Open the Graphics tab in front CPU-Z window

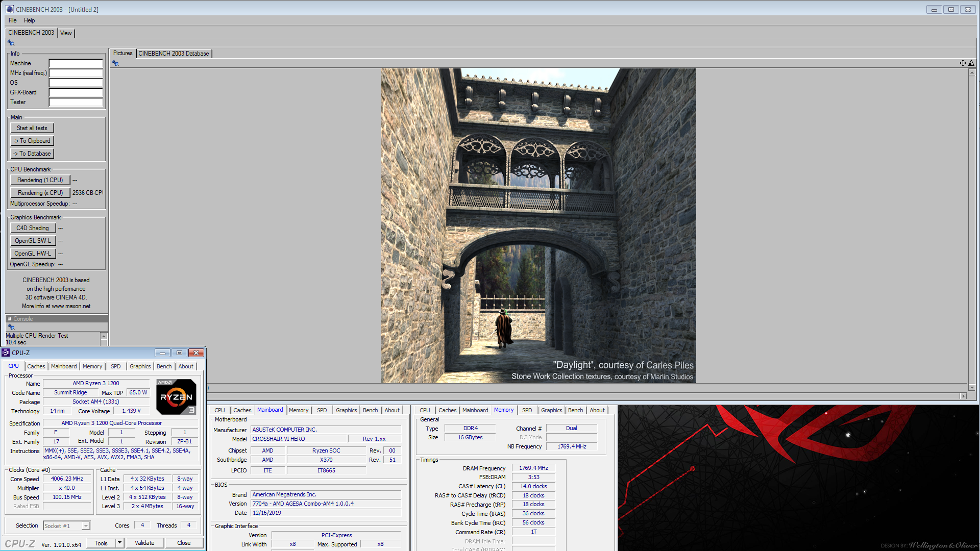pos(140,366)
